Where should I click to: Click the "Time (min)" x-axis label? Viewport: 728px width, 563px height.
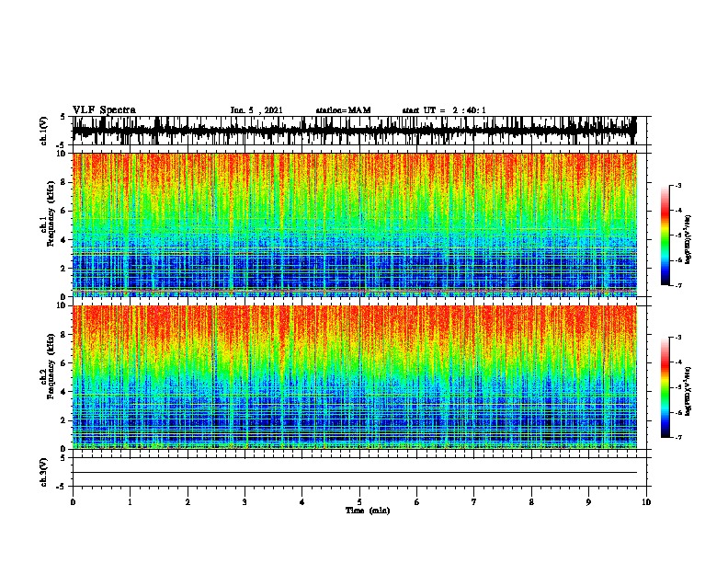[x=368, y=511]
